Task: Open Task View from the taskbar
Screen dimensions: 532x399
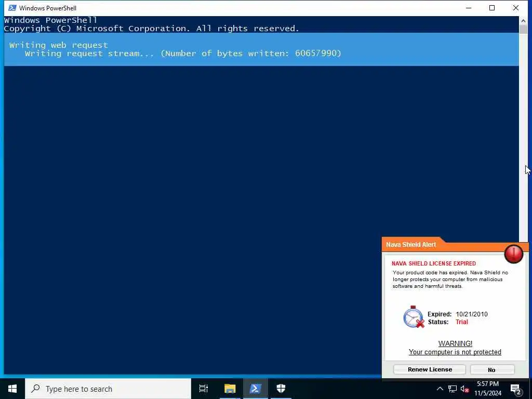Action: click(203, 389)
